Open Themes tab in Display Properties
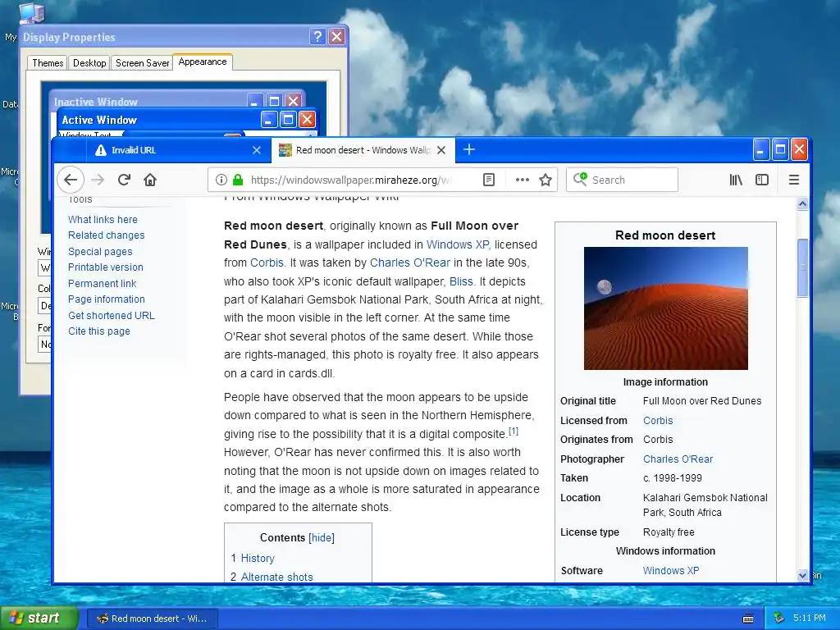Screen dimensions: 840x630 coord(48,62)
